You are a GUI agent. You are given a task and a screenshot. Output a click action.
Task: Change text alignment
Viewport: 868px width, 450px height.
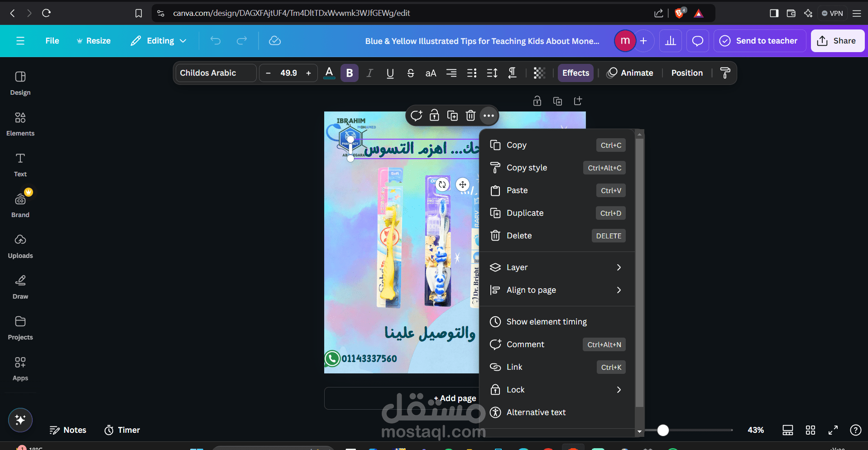[451, 73]
